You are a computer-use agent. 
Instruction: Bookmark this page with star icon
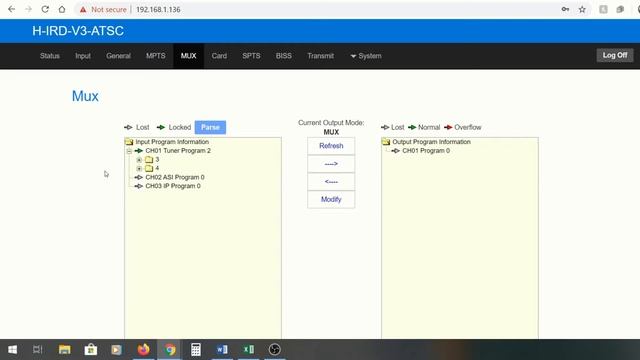pyautogui.click(x=582, y=9)
